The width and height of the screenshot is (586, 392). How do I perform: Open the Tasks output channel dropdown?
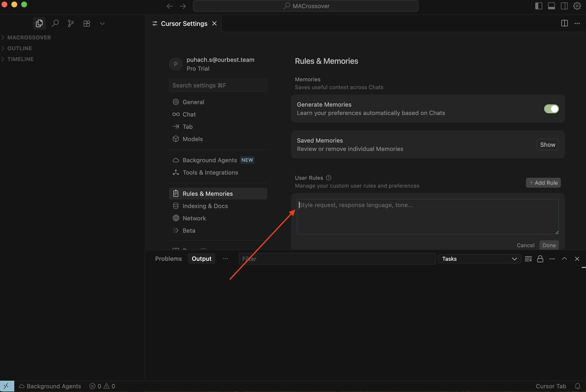pyautogui.click(x=479, y=259)
